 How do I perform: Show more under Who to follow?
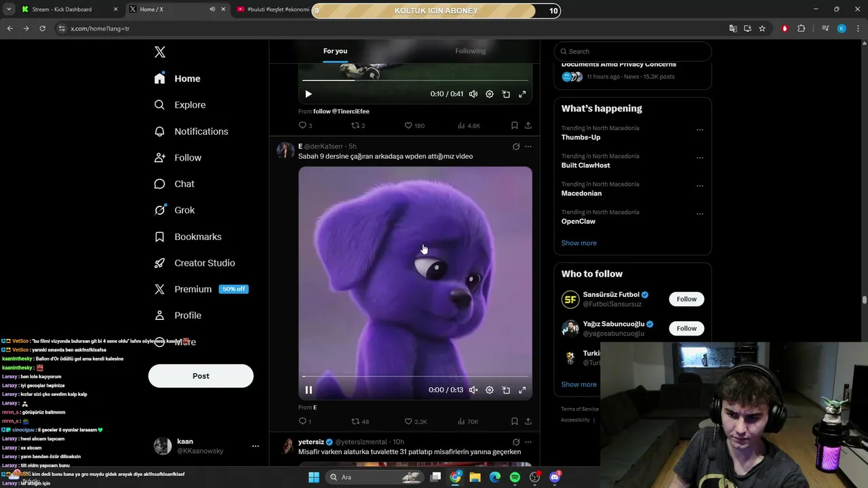[579, 384]
